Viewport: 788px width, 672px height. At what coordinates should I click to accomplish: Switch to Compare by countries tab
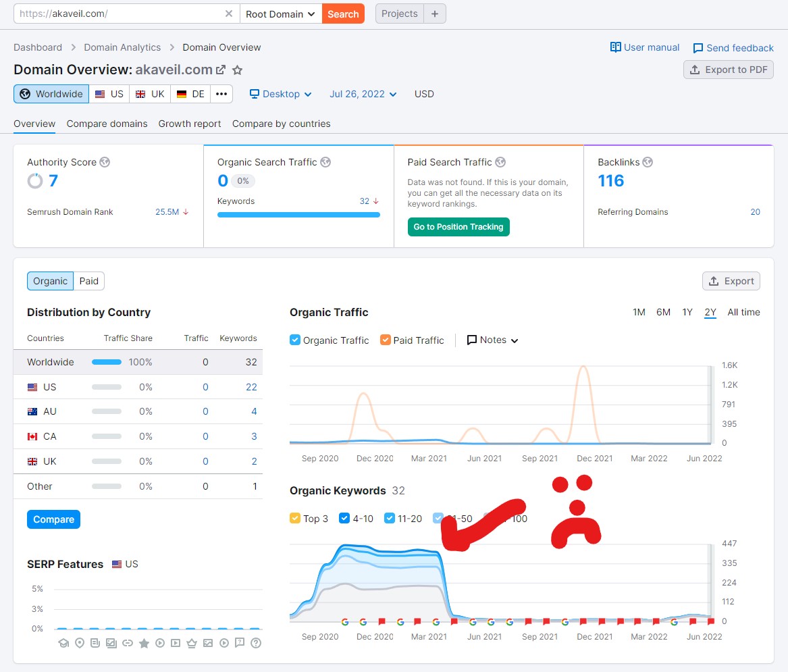point(281,124)
